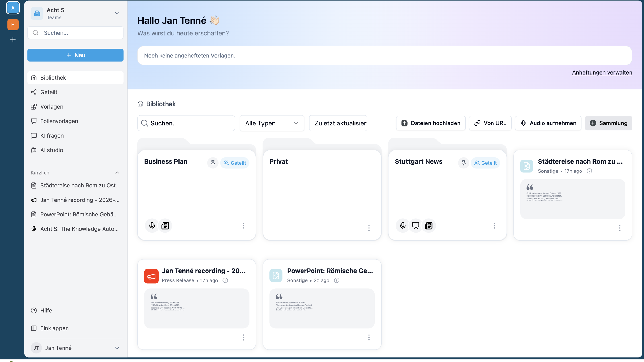The image size is (644, 362).
Task: Click the red Press Release megaphone icon
Action: (151, 276)
